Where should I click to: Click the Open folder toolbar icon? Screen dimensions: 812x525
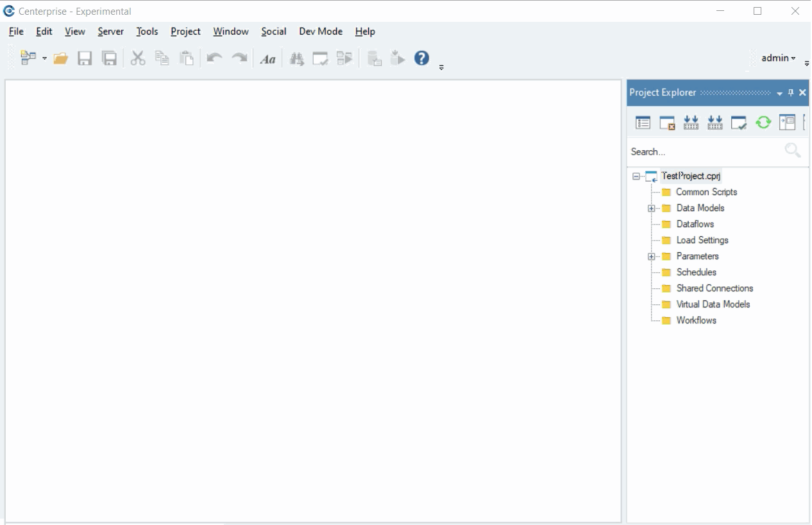pos(61,58)
